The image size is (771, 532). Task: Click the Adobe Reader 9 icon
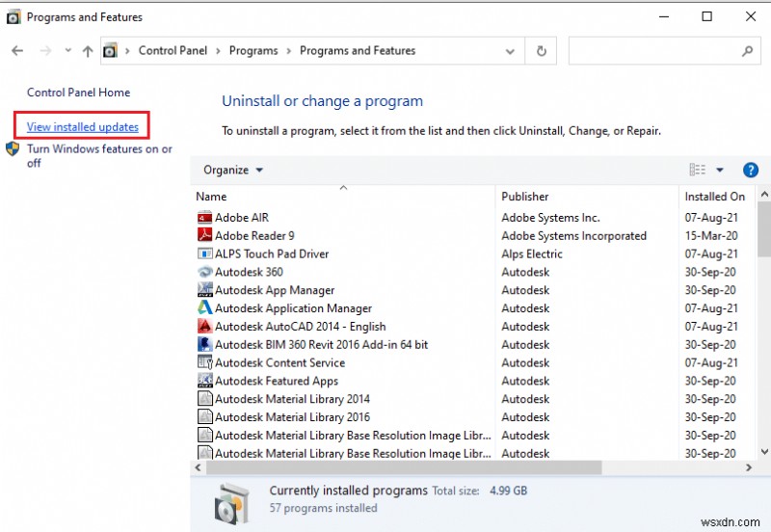pyautogui.click(x=204, y=235)
